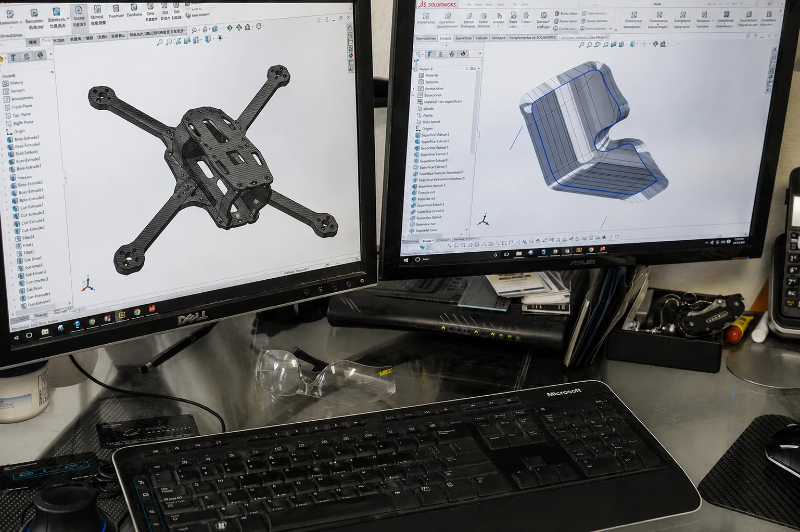Open File Explorer in left monitor taskbar
The image size is (800, 532).
pyautogui.click(x=45, y=332)
